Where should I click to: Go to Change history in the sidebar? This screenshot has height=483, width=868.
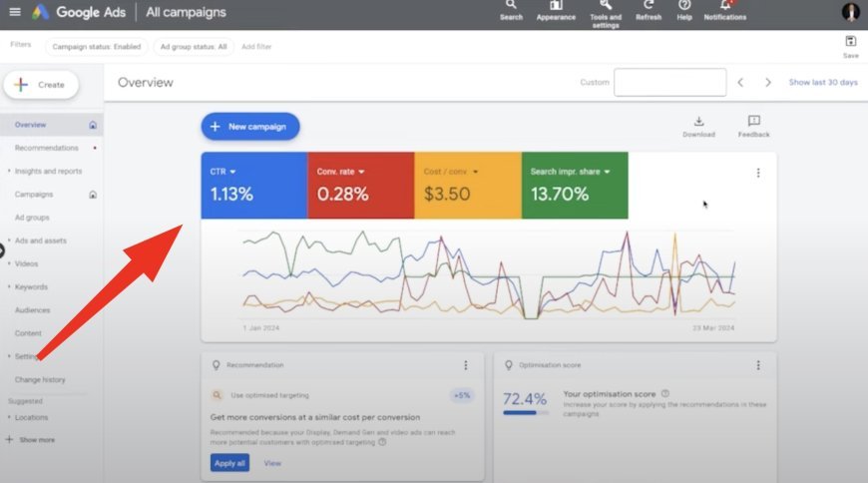(40, 379)
